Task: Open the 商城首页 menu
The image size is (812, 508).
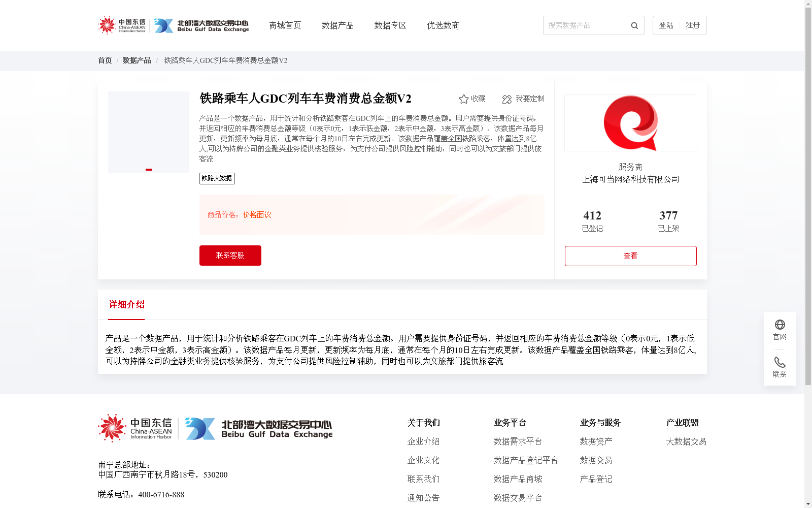Action: tap(285, 25)
